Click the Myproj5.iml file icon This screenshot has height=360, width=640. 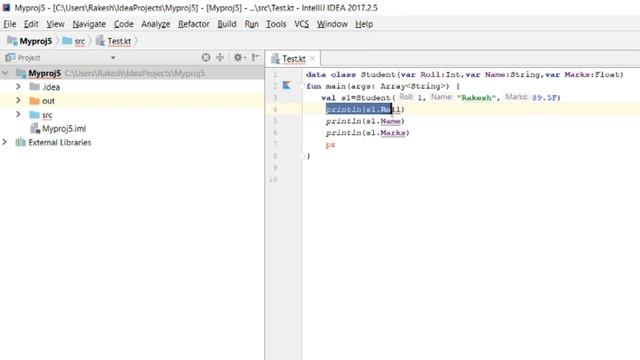point(35,129)
